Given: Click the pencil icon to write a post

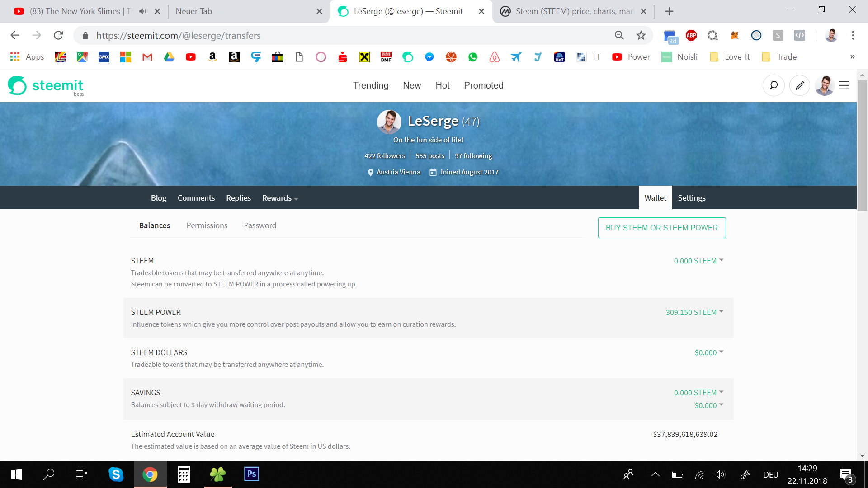Looking at the screenshot, I should [799, 85].
